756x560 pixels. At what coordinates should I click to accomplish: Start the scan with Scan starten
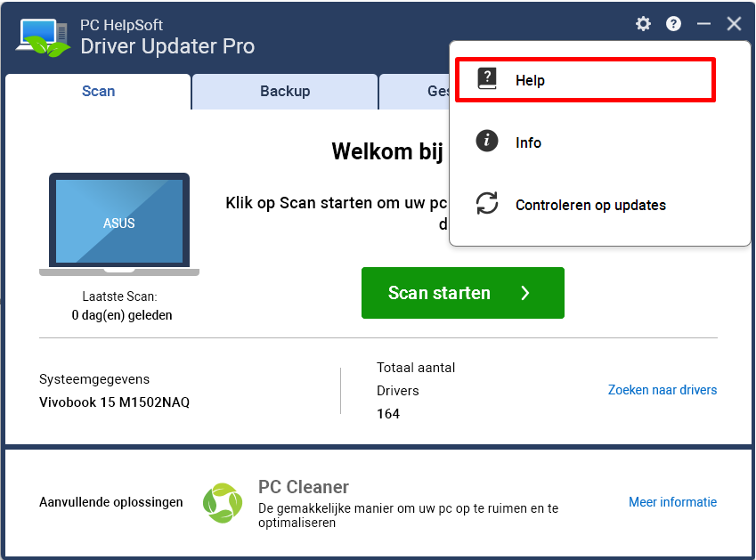coord(463,293)
